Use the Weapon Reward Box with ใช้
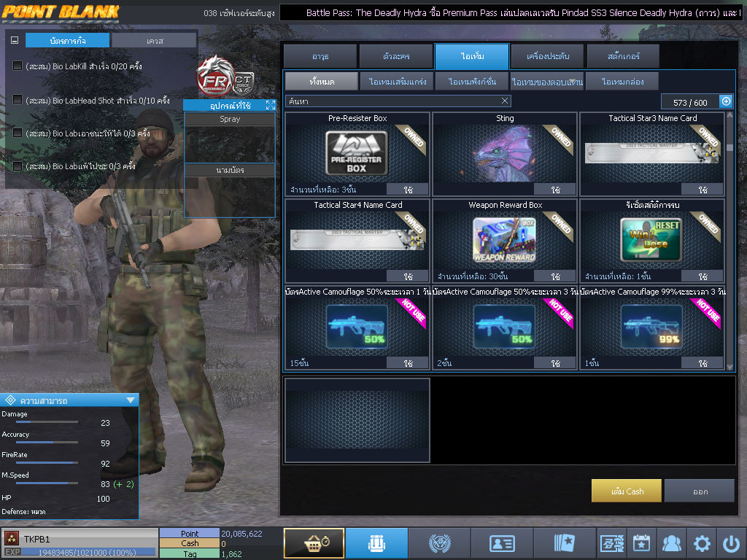The height and width of the screenshot is (560, 747). tap(555, 276)
